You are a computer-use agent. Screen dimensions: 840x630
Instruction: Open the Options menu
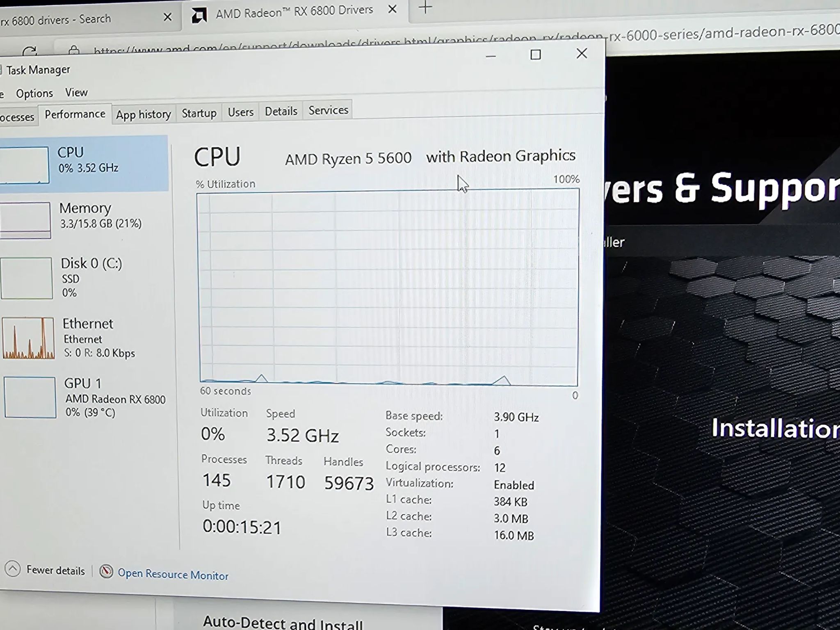point(34,94)
